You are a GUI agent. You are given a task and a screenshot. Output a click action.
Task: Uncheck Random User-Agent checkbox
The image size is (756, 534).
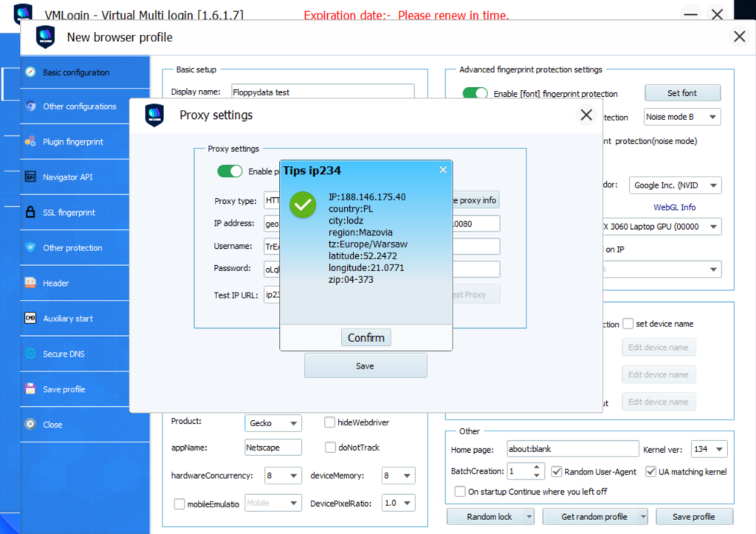[x=557, y=471]
